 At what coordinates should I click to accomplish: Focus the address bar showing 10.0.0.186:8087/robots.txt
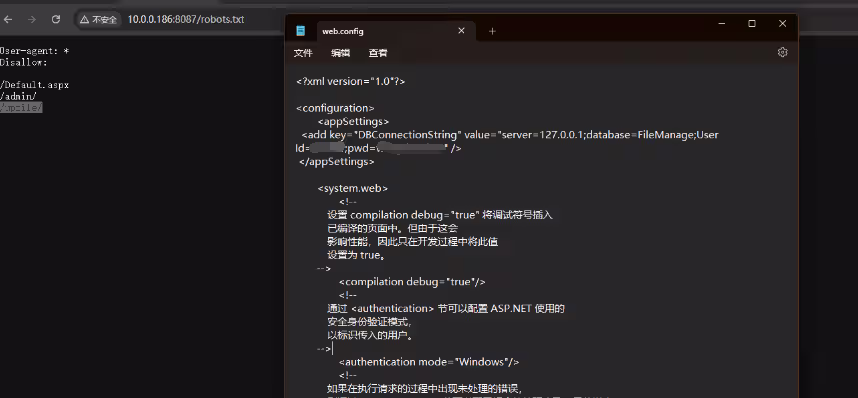[x=186, y=20]
